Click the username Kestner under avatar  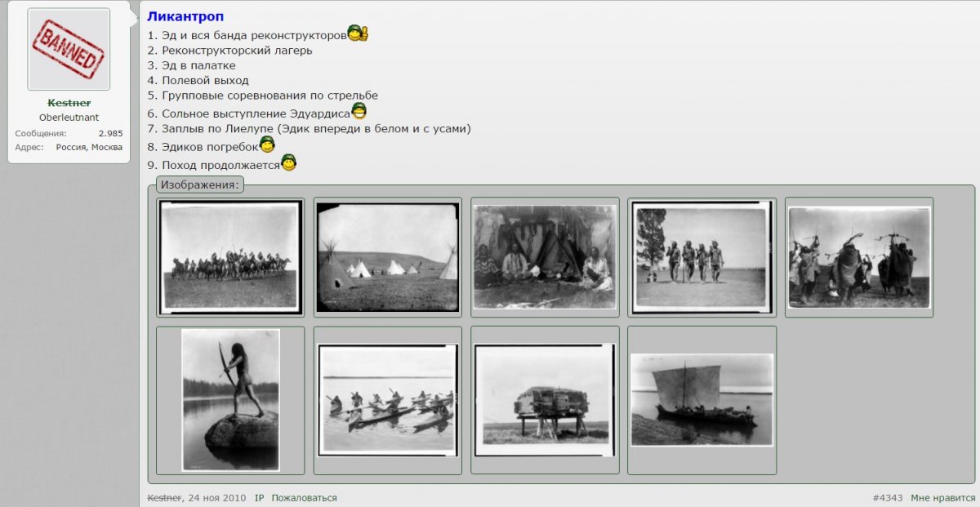69,103
